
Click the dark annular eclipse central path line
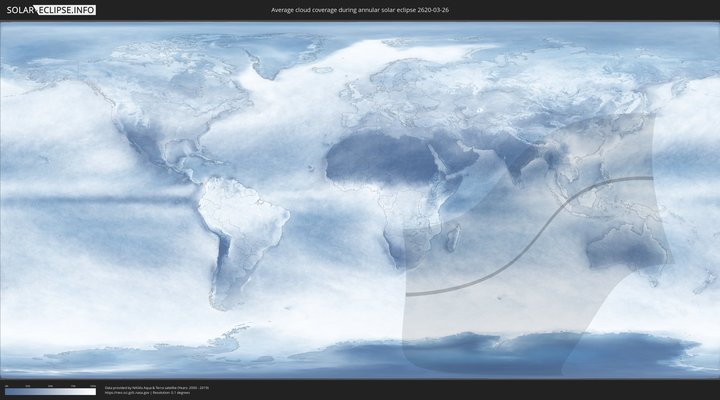point(533,240)
